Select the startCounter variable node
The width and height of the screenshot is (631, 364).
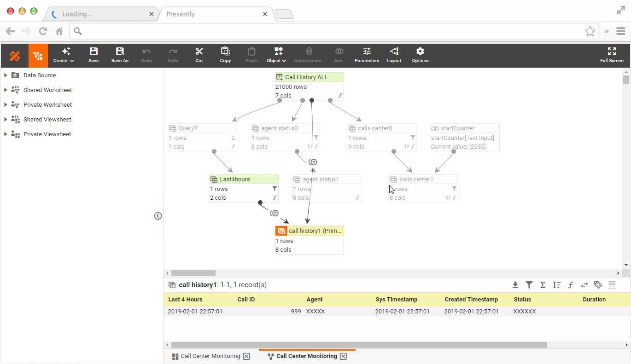465,137
